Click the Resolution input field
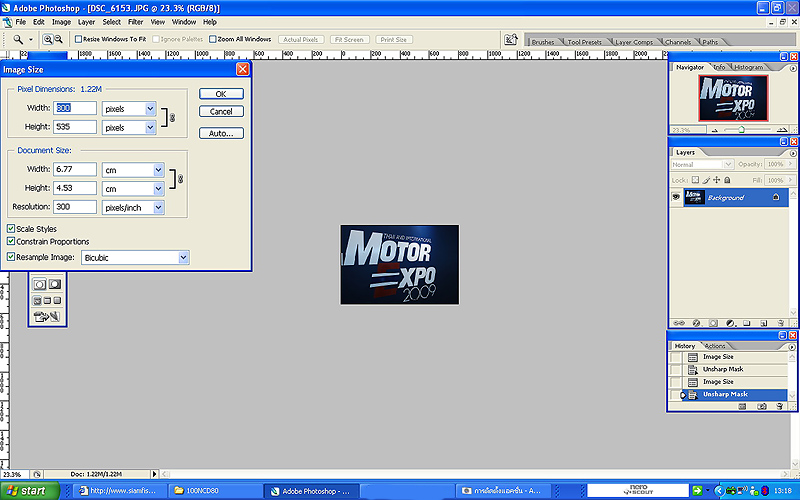Viewport: 800px width, 500px height. pos(74,207)
